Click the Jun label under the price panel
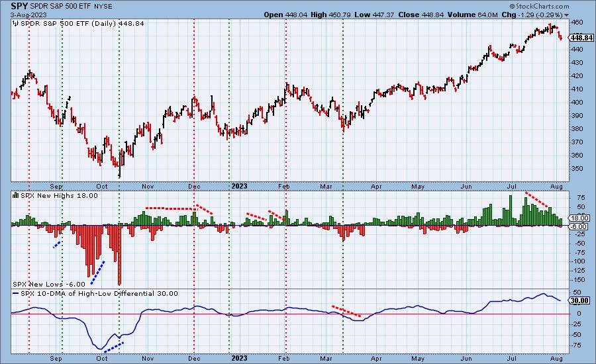This screenshot has height=364, width=596. tap(466, 187)
